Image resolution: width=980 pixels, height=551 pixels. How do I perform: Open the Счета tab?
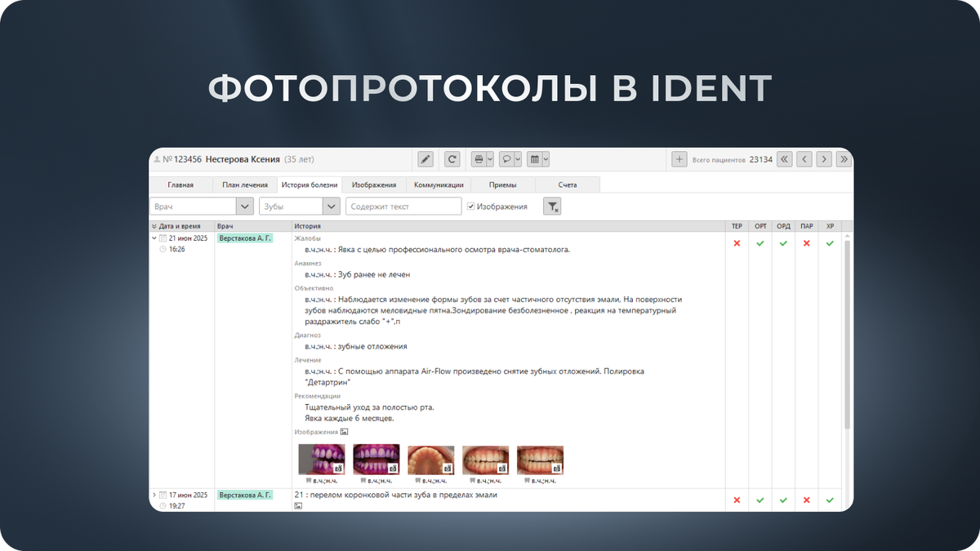(568, 185)
